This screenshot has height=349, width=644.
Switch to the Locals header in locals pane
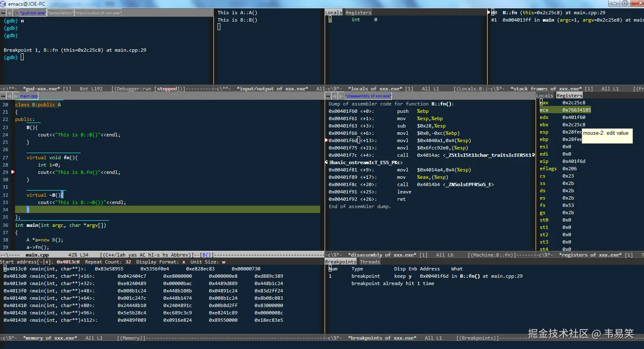click(x=334, y=13)
